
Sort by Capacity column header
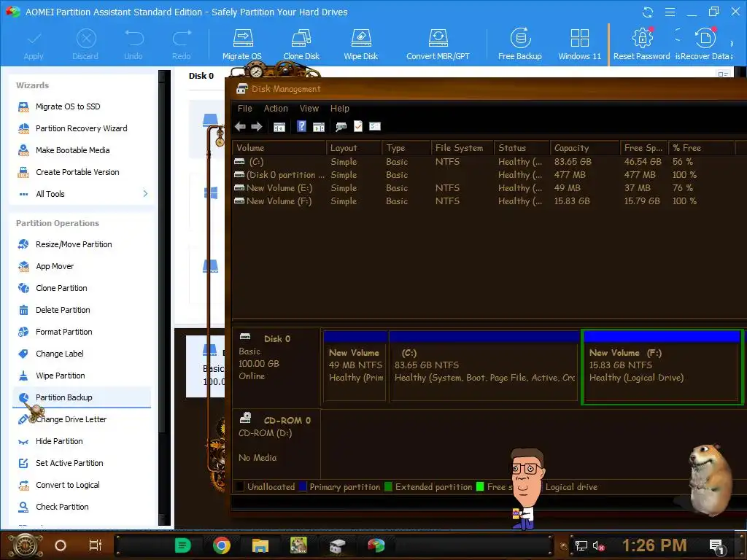click(x=585, y=148)
